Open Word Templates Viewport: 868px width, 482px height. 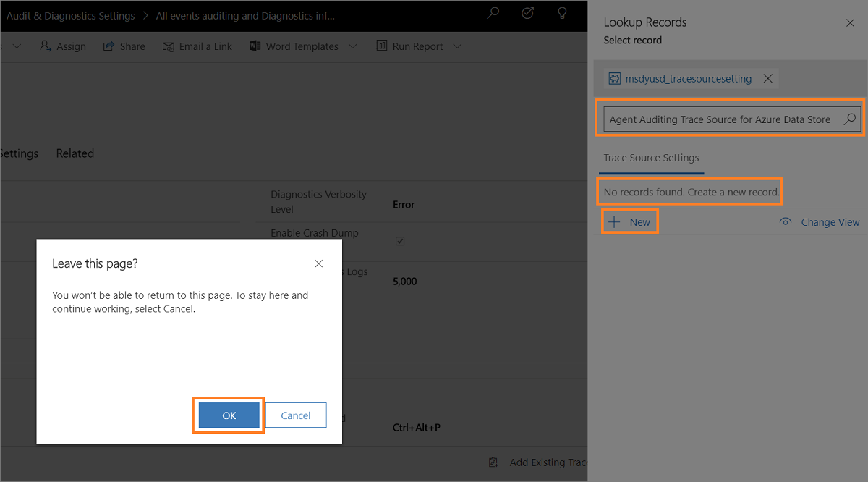pos(294,46)
